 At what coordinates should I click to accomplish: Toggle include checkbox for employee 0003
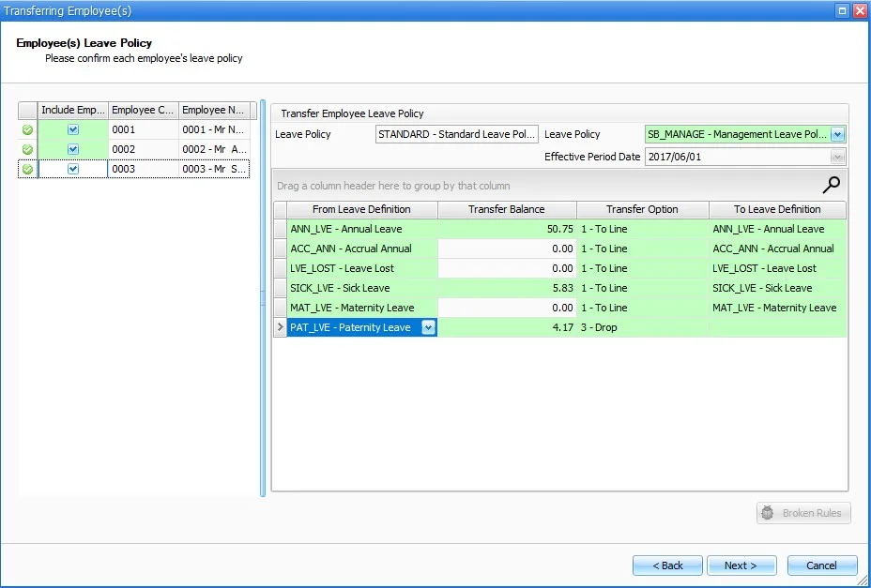73,169
